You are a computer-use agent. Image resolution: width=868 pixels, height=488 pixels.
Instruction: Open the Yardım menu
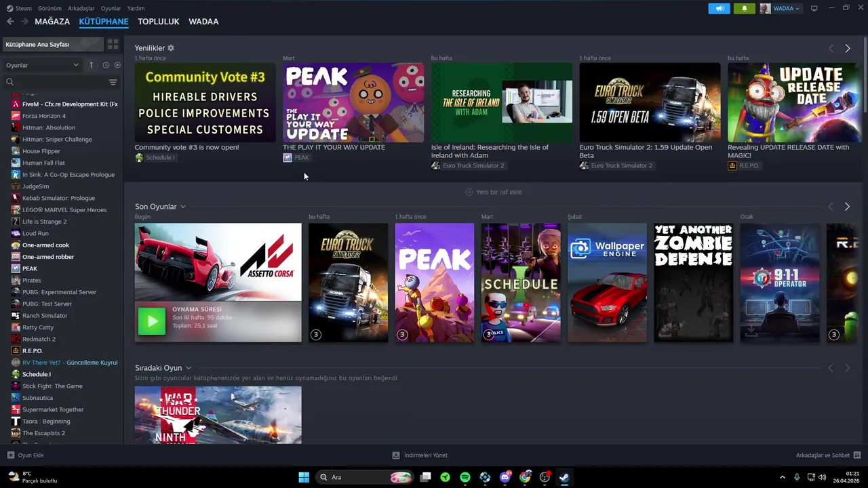click(136, 8)
